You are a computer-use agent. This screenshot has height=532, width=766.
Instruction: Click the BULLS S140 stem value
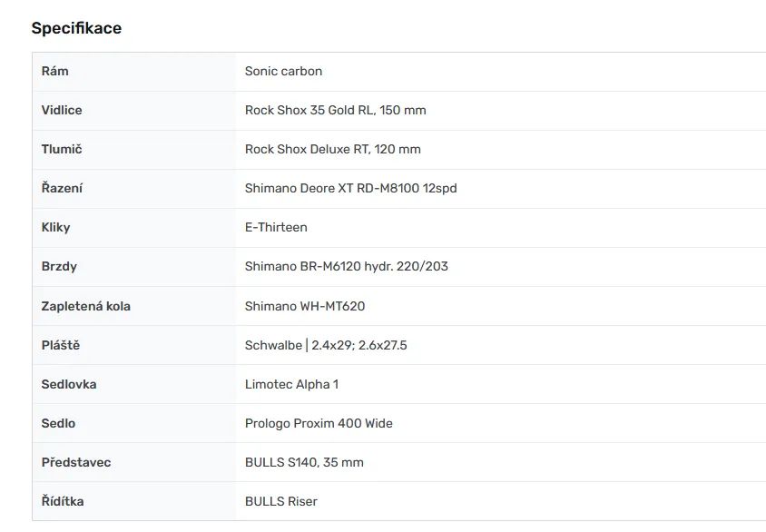pos(304,462)
